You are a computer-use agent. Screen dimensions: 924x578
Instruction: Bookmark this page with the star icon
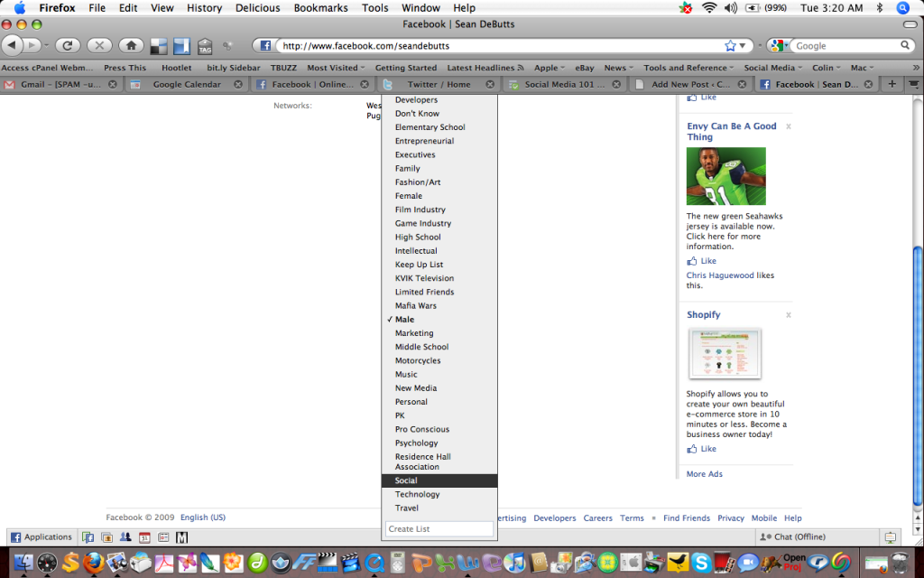click(730, 45)
